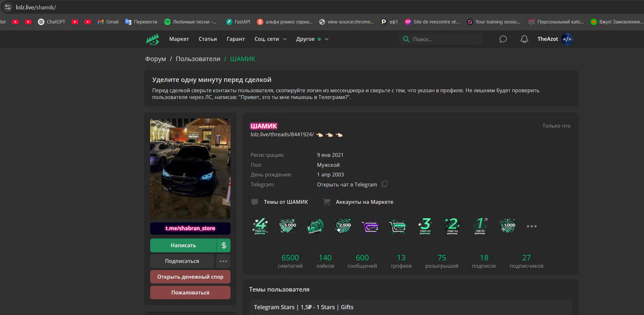Click Открыть чат в Telegram link
The image size is (644, 315).
point(347,184)
